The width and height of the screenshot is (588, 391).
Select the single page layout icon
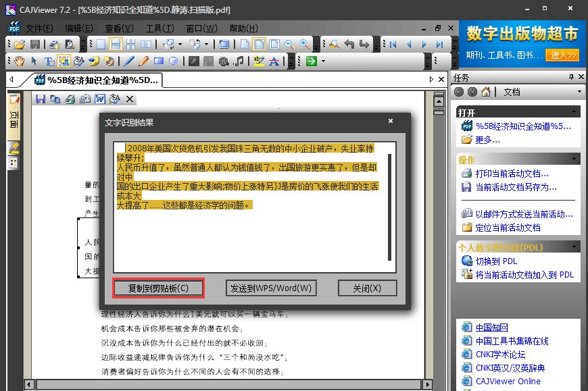coord(101,45)
